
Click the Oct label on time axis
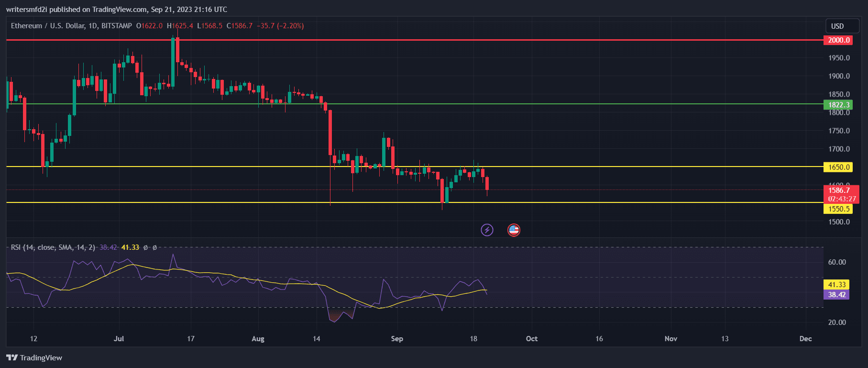531,339
